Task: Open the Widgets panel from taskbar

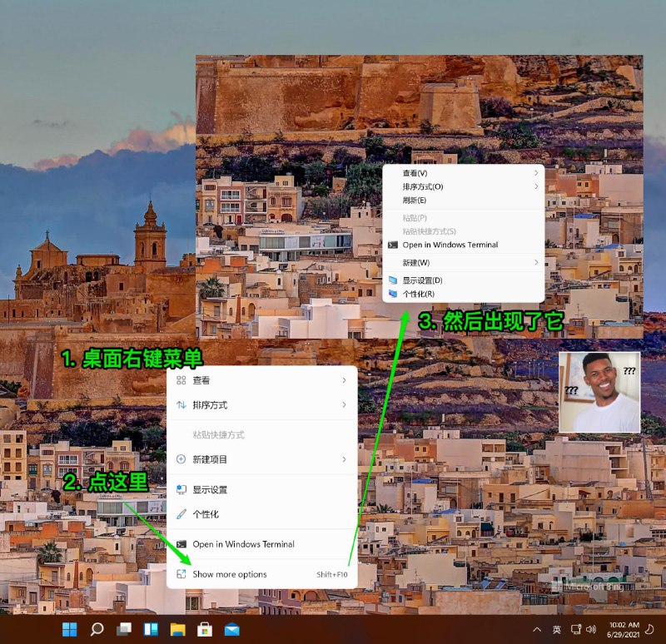Action: point(152,629)
